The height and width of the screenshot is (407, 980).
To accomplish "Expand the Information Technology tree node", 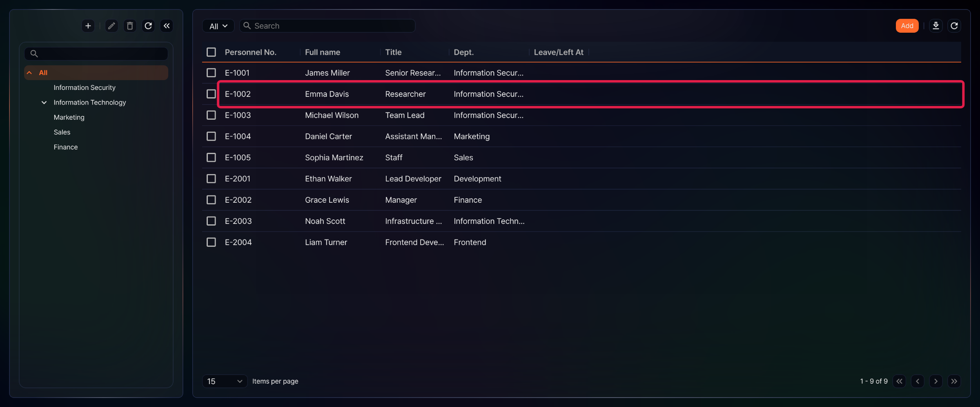I will click(x=44, y=103).
